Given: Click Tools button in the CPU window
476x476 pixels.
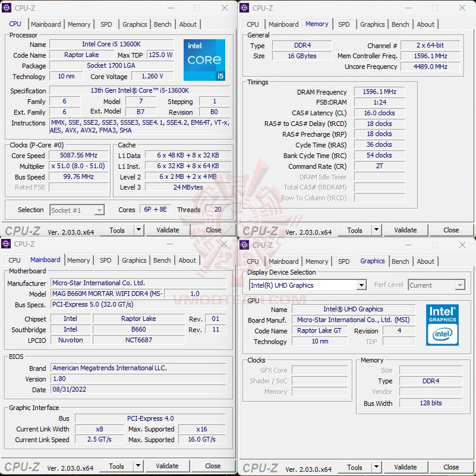Looking at the screenshot, I should pos(117,230).
